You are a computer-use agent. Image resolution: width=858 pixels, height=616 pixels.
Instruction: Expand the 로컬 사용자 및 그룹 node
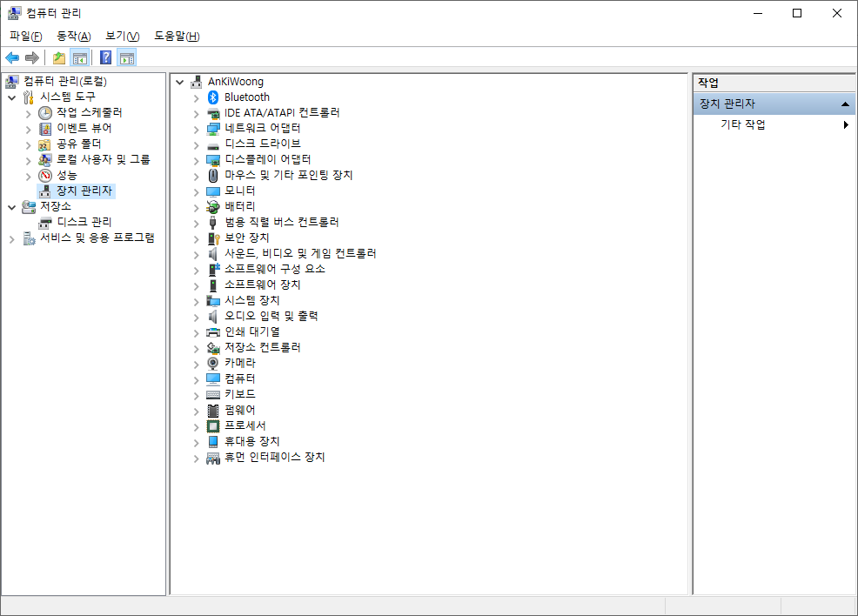click(28, 161)
